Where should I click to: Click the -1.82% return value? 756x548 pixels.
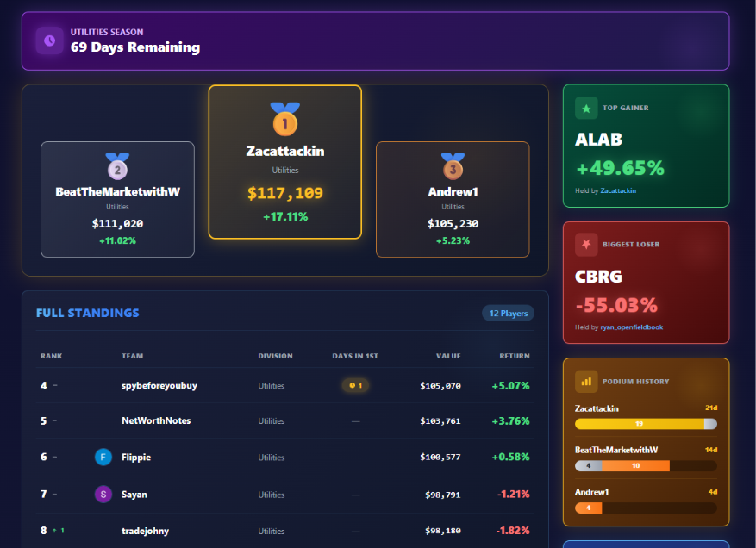[x=513, y=530]
